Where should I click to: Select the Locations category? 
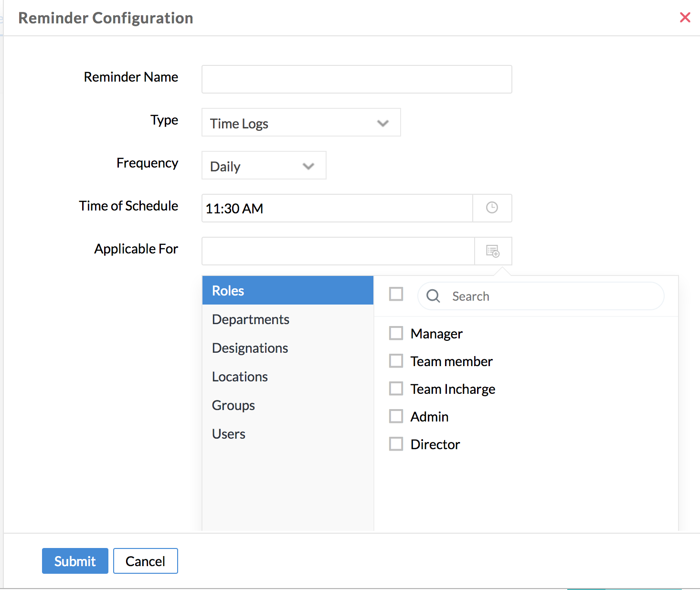point(240,377)
